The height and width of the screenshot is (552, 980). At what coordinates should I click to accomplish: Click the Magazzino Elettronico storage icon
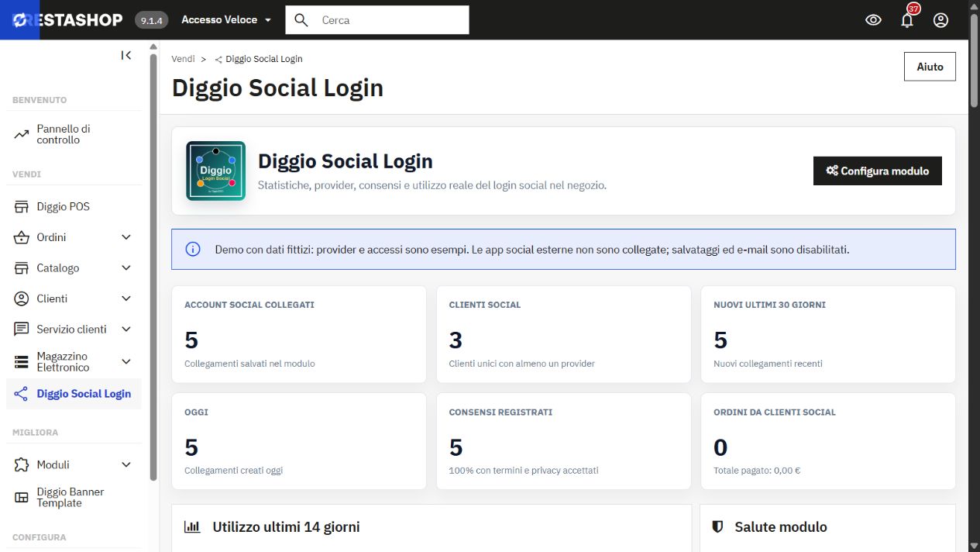pyautogui.click(x=22, y=362)
